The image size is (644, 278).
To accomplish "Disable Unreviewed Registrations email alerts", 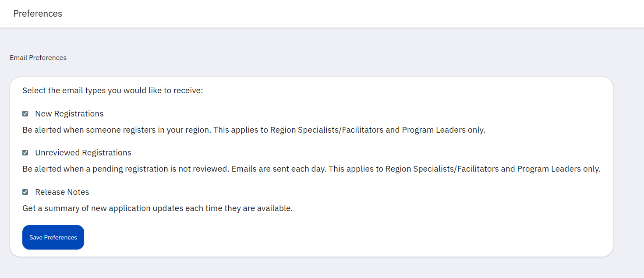I will [x=25, y=152].
